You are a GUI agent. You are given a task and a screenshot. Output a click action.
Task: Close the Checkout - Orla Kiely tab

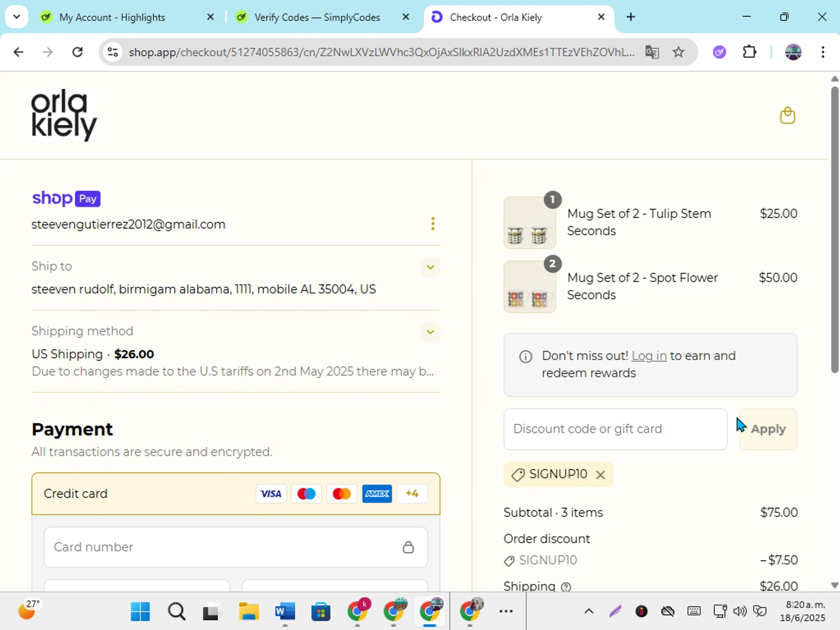pyautogui.click(x=601, y=17)
